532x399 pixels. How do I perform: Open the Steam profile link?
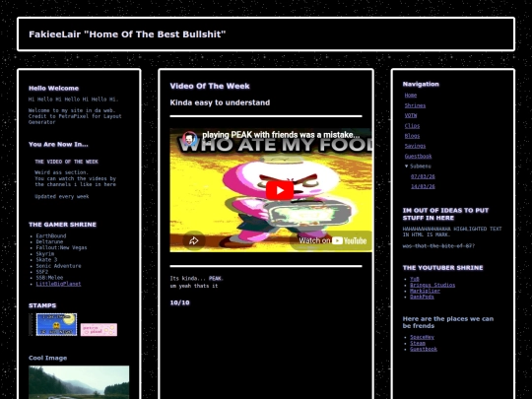(418, 343)
